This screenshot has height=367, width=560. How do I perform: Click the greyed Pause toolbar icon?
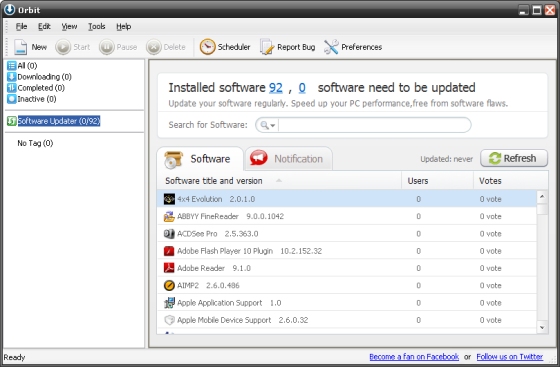[x=106, y=47]
